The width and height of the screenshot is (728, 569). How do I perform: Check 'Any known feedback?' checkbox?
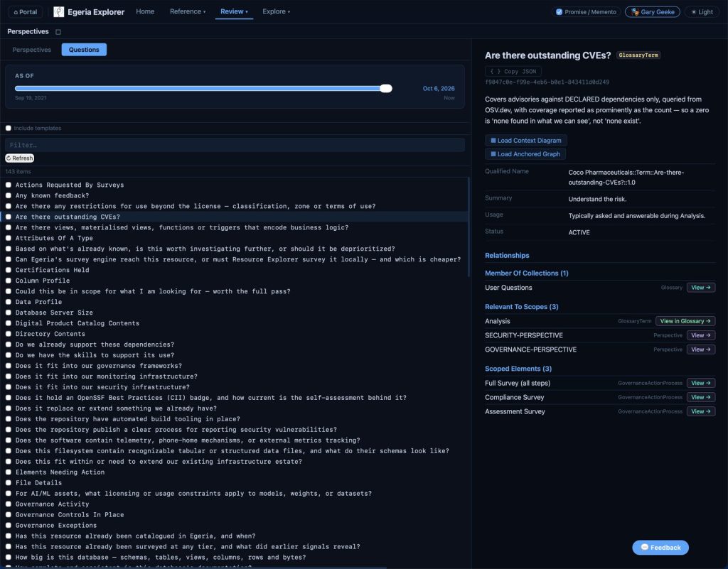point(9,195)
